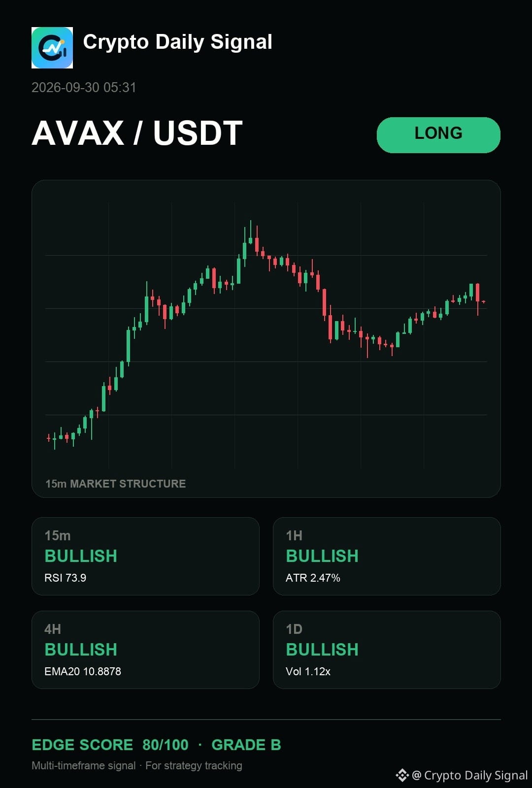Click the Crypto Daily Signal app logo
The width and height of the screenshot is (532, 788).
tap(52, 48)
